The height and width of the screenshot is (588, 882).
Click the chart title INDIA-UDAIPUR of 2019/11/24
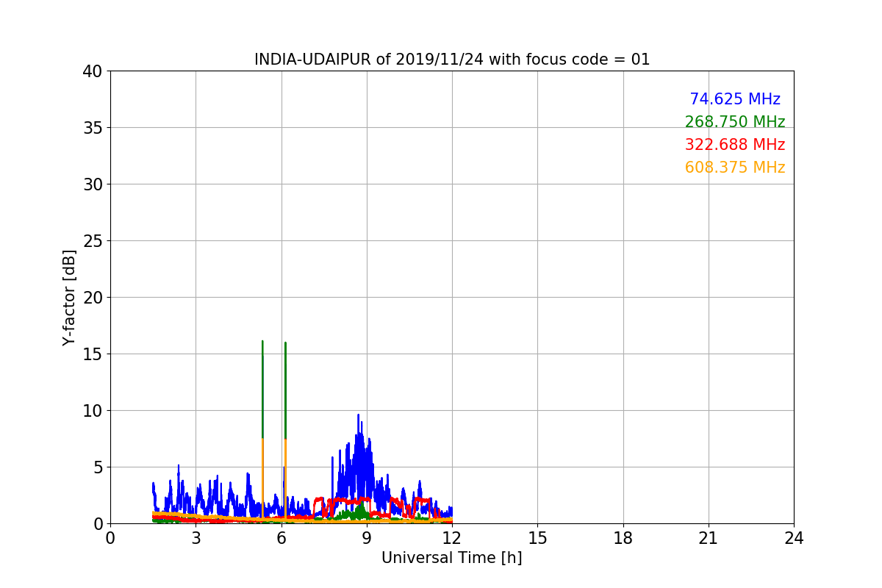(452, 60)
